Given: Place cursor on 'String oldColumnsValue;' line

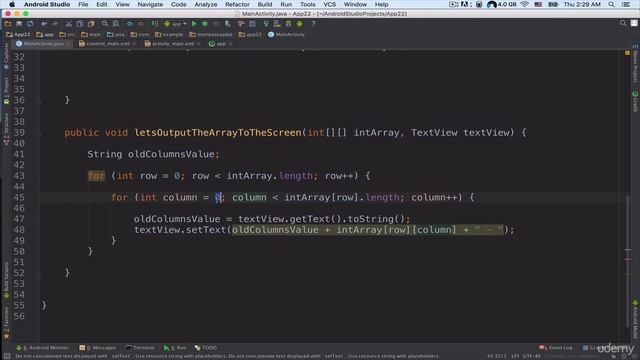Looking at the screenshot, I should [x=153, y=154].
